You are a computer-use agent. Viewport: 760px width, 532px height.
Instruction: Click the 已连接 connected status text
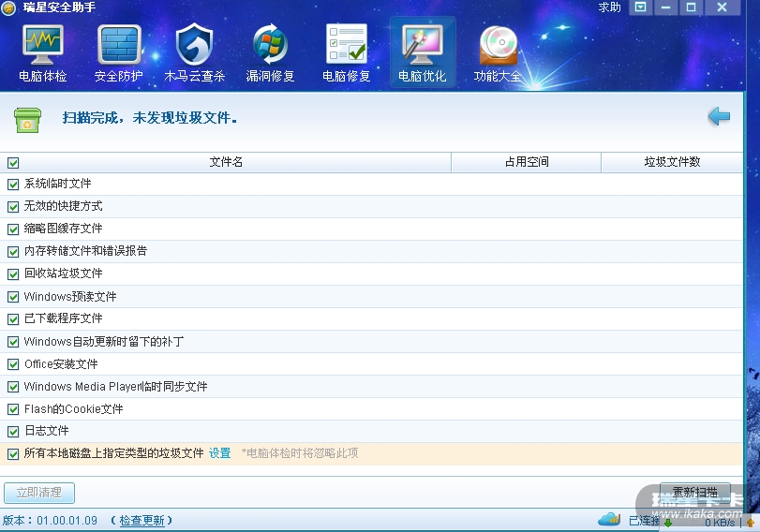644,521
